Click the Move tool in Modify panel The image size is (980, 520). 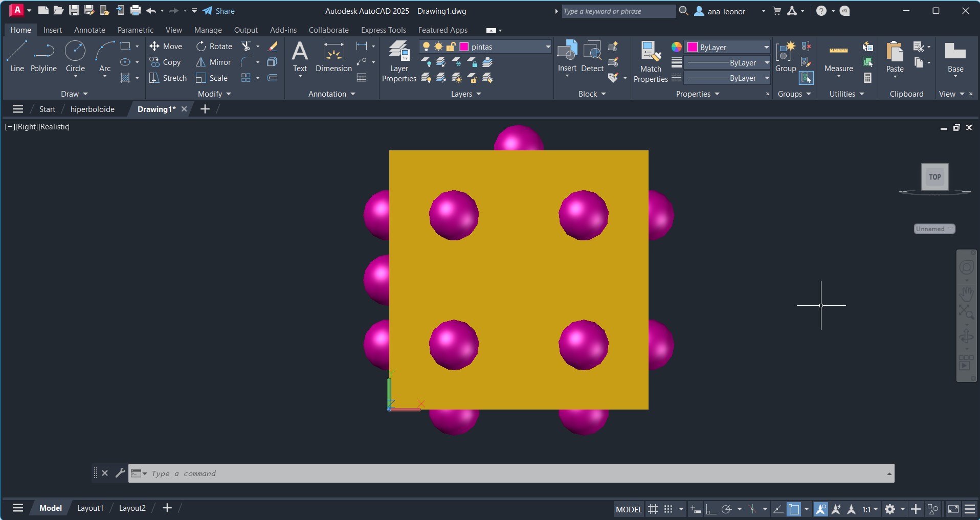click(x=166, y=47)
